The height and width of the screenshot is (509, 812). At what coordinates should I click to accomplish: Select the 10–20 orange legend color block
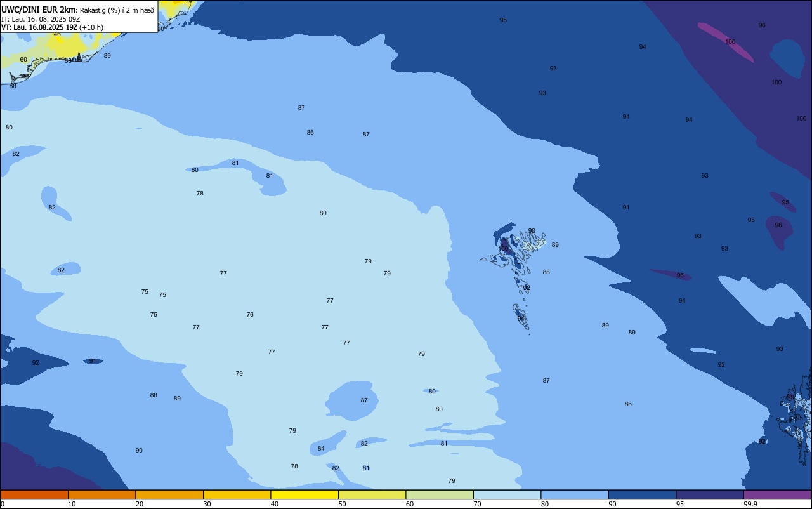[x=101, y=494]
